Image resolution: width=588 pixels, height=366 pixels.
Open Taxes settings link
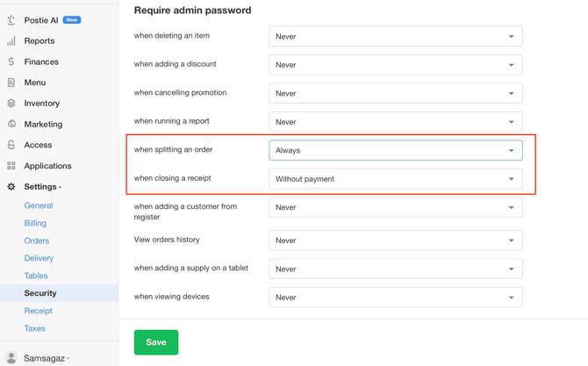[x=35, y=328]
